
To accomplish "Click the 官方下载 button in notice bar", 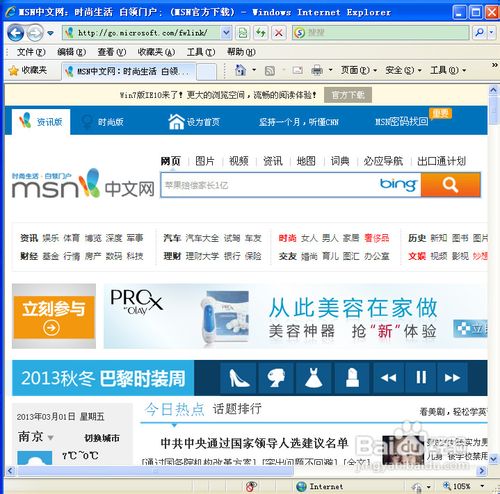I will click(348, 95).
